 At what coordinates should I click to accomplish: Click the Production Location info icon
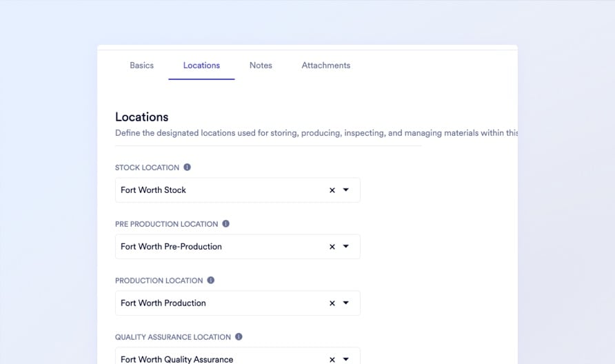pos(211,281)
